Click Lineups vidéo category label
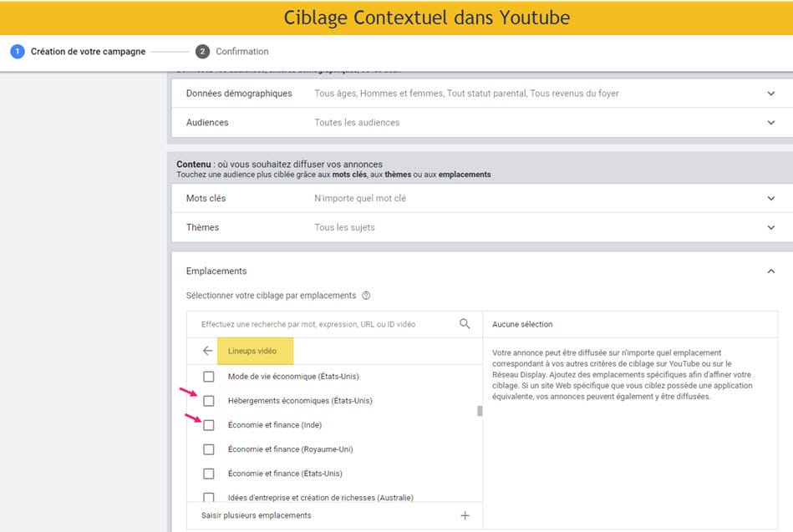This screenshot has width=793, height=532. click(252, 351)
